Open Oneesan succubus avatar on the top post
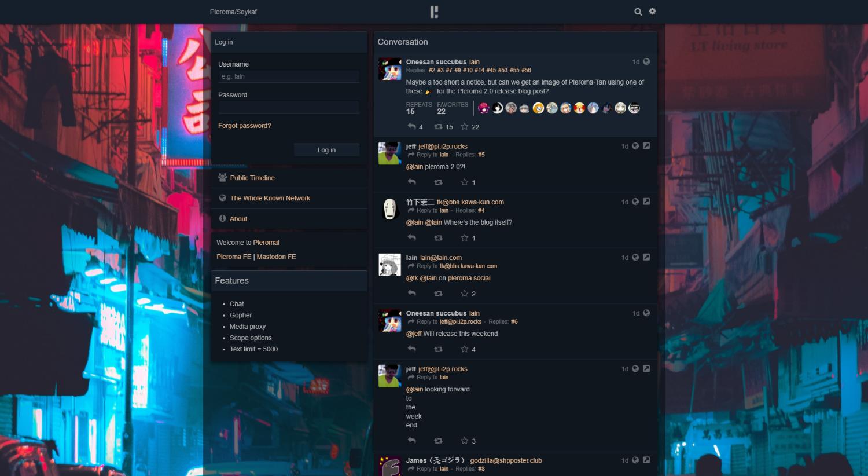Screen dimensions: 868x476 click(389, 69)
